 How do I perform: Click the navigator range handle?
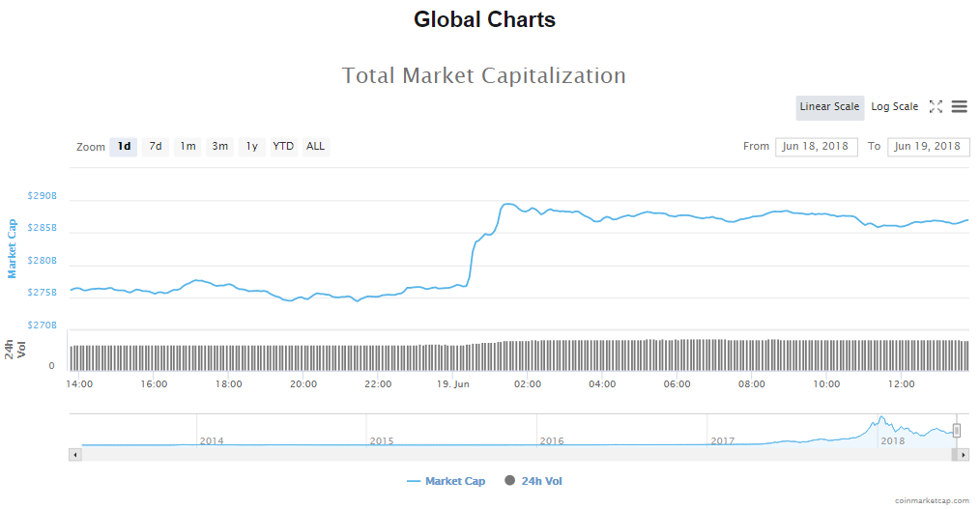957,431
